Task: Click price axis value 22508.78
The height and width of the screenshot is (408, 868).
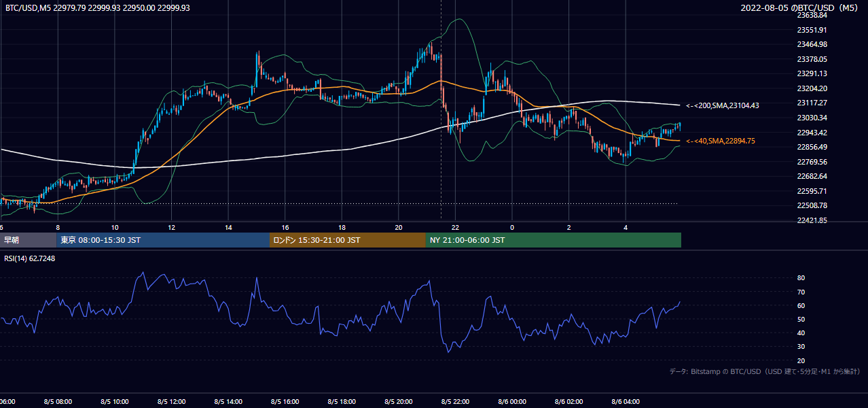Action: coord(812,205)
